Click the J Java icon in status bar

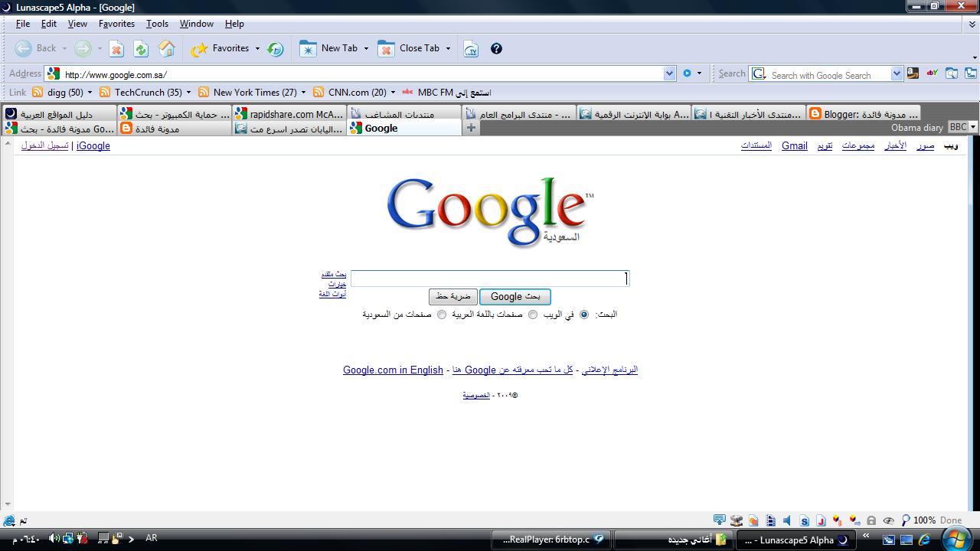[821, 520]
